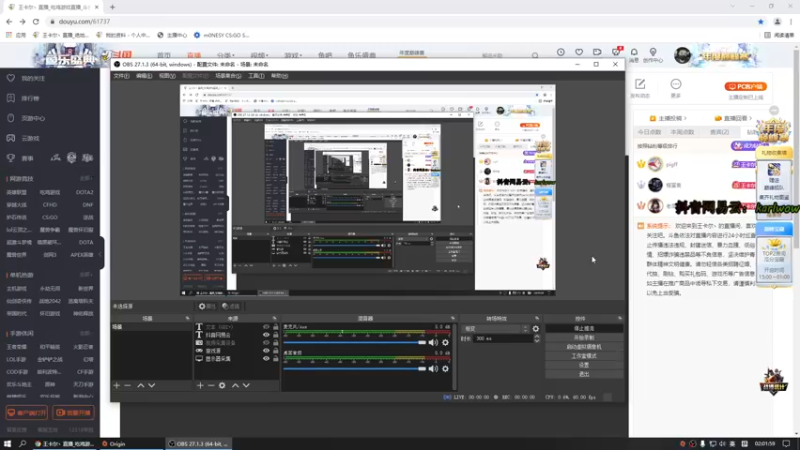Toggle the lock on the 抖音网易云 source
This screenshot has width=800, height=450.
click(276, 335)
